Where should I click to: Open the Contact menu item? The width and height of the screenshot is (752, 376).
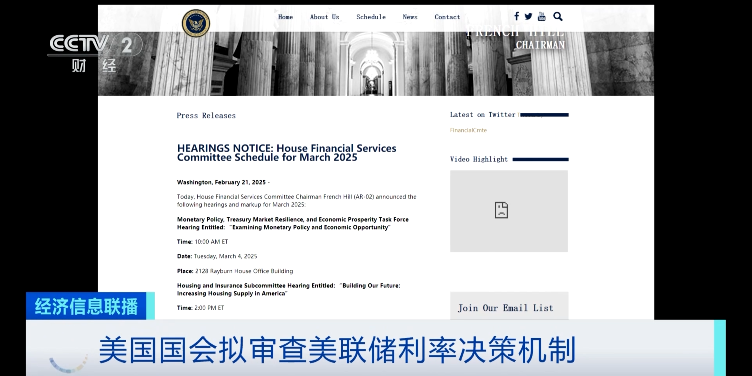(x=447, y=17)
